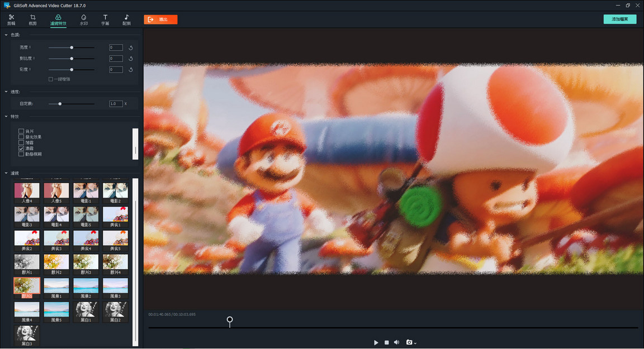
Task: Apply the 美食4 filter thumbnail
Action: [86, 240]
